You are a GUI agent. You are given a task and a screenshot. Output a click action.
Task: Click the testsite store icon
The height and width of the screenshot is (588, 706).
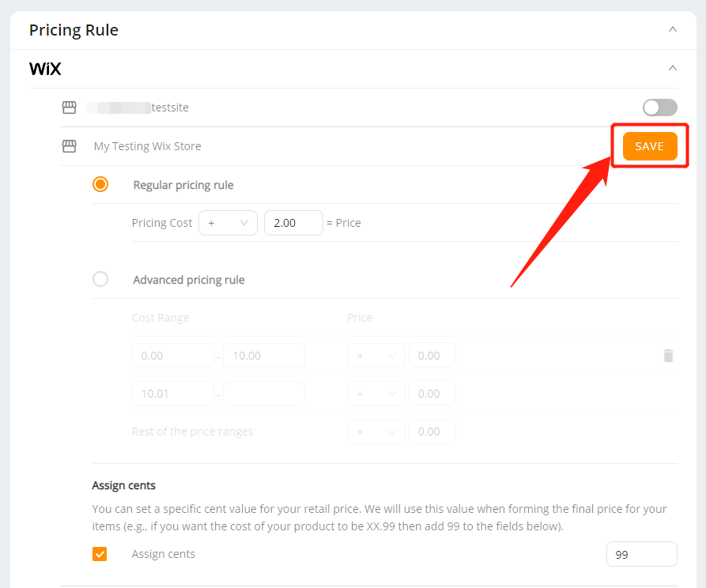pos(70,107)
